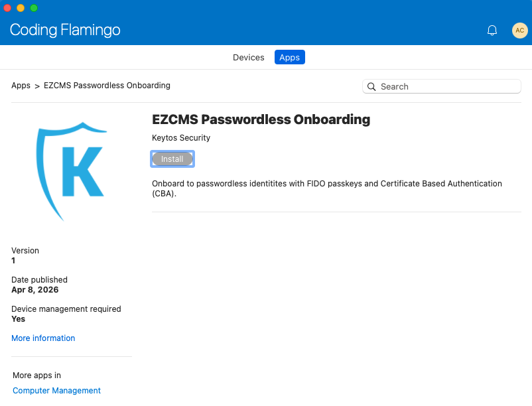
Task: Click the search magnifying glass icon
Action: 371,86
